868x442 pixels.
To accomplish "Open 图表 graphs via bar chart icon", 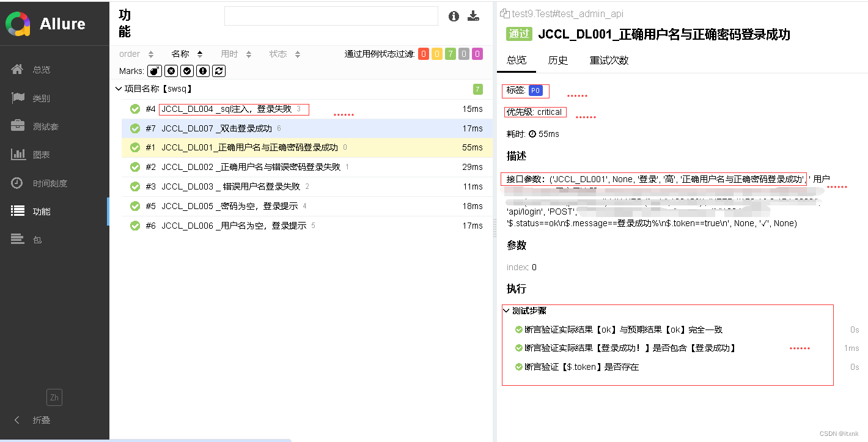I will pyautogui.click(x=18, y=155).
